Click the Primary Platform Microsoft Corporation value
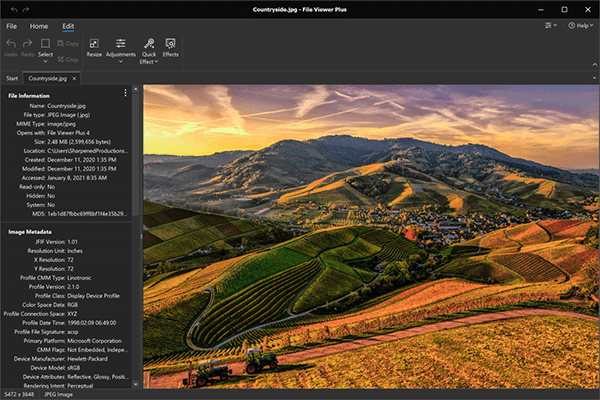600x400 pixels. (x=95, y=341)
